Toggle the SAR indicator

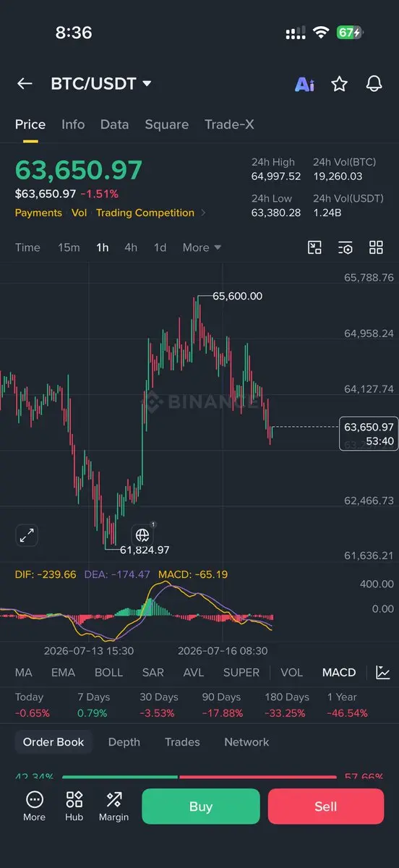click(x=153, y=673)
